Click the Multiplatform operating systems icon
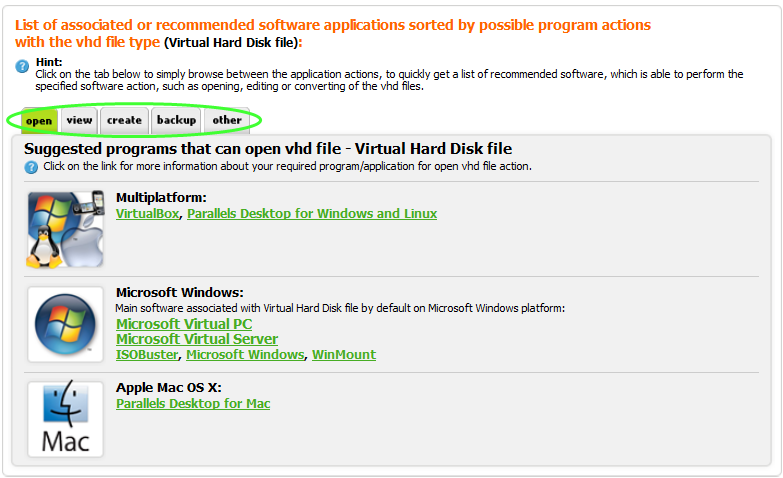 click(65, 229)
